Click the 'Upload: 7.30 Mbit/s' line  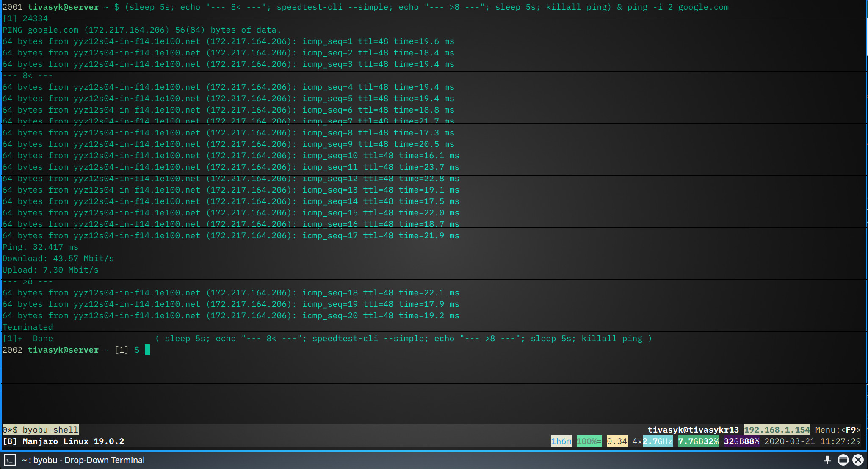coord(50,270)
